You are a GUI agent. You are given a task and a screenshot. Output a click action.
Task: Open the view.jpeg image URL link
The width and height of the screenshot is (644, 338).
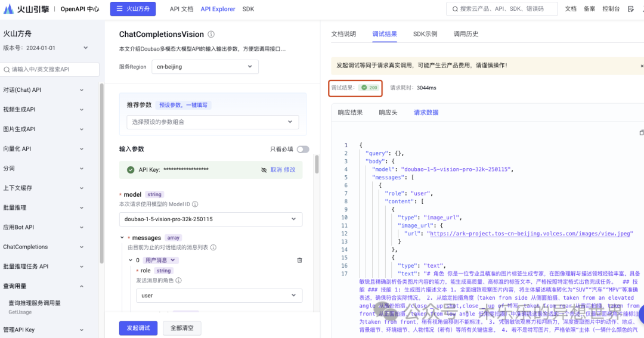pos(530,234)
